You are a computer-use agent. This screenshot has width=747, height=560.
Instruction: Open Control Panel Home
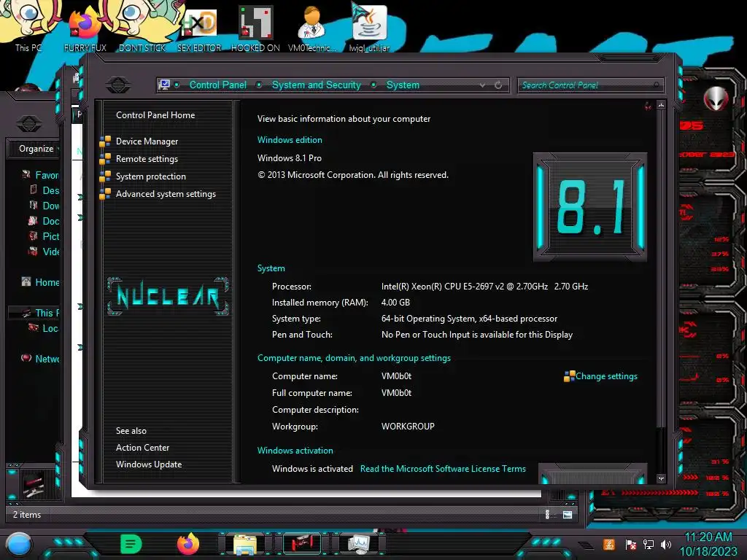pyautogui.click(x=155, y=114)
